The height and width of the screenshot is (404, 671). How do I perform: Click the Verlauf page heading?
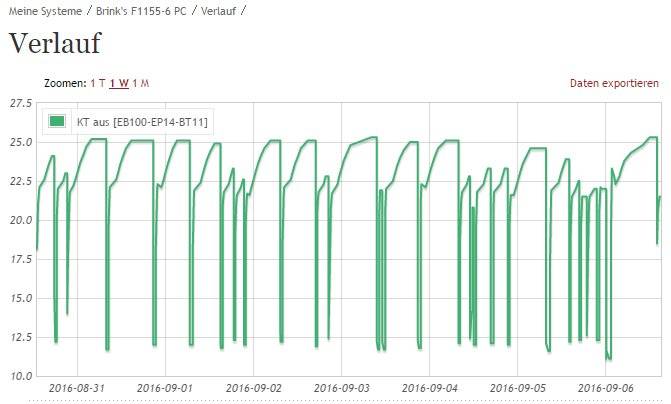55,43
